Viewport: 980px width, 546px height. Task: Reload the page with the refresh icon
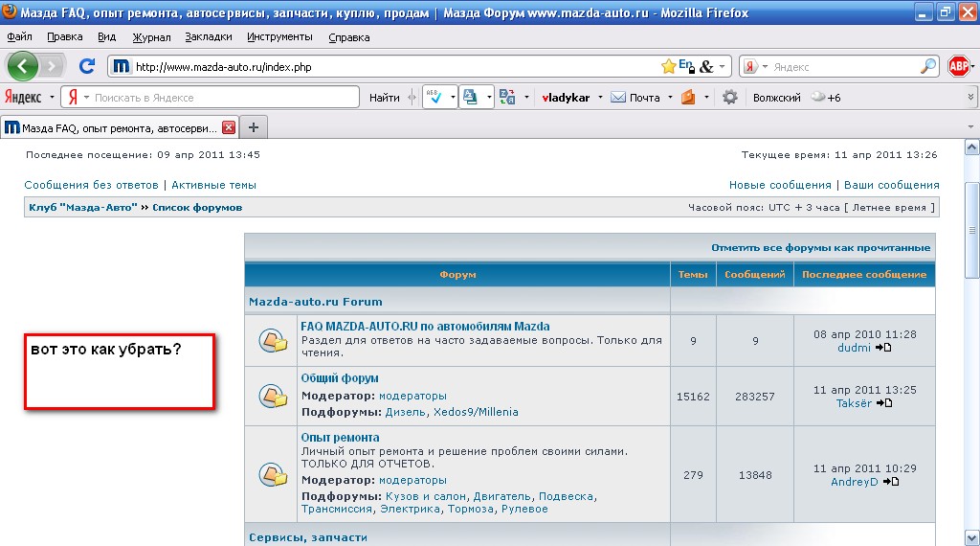point(86,66)
